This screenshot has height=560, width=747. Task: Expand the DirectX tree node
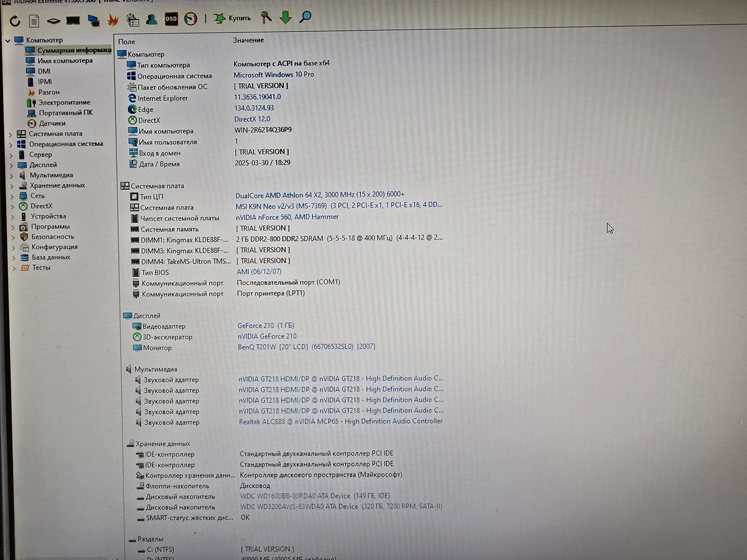pos(13,206)
